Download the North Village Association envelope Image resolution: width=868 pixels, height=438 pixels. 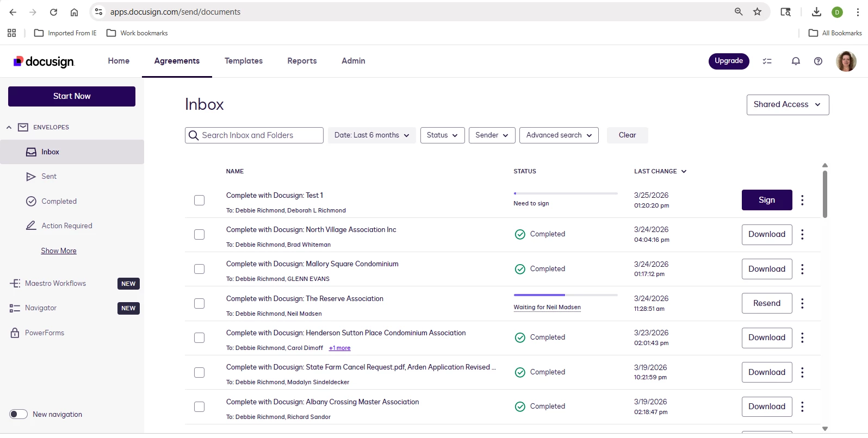tap(767, 234)
